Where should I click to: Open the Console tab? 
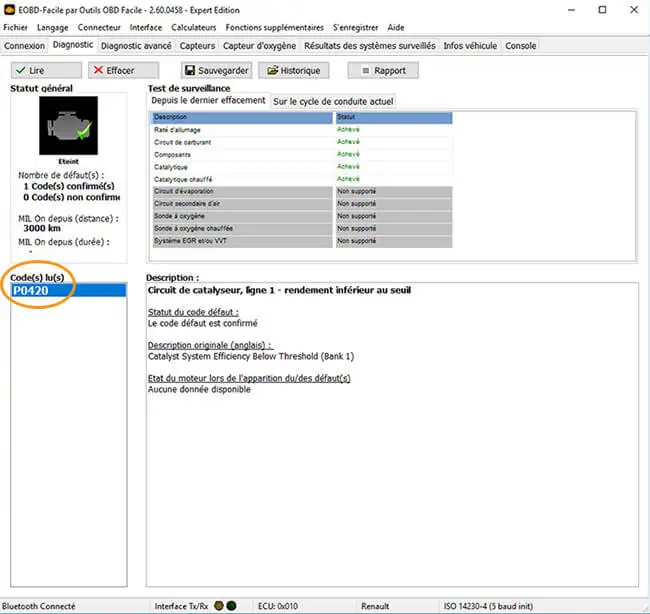pyautogui.click(x=520, y=46)
